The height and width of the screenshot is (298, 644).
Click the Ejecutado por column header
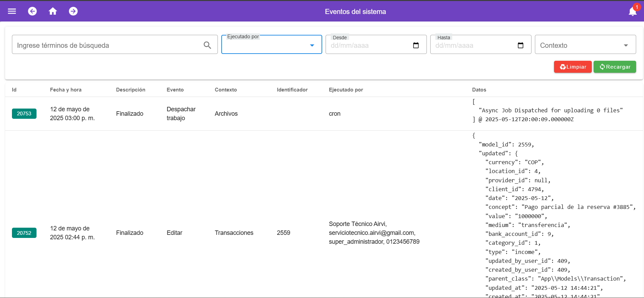(x=346, y=90)
